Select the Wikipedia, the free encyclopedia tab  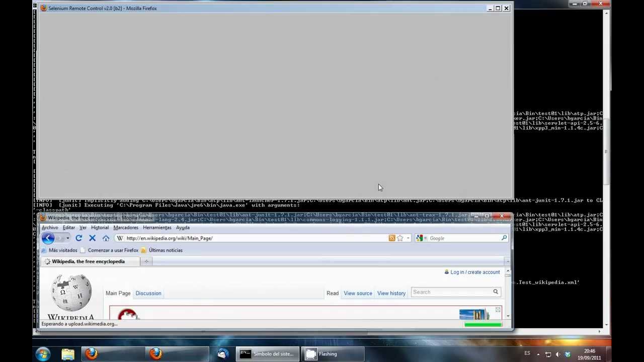(89, 261)
